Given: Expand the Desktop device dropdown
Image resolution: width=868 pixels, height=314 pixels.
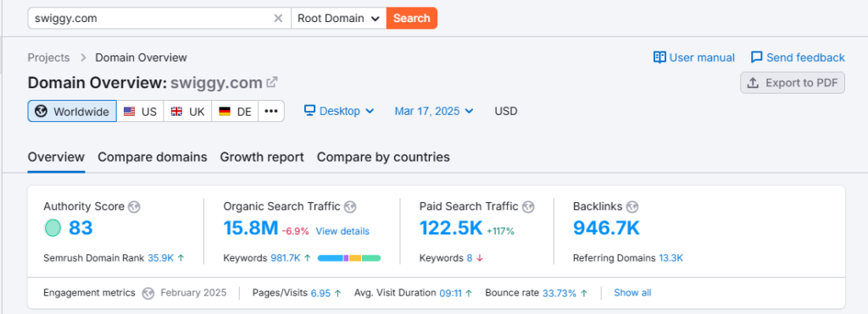Looking at the screenshot, I should point(339,111).
